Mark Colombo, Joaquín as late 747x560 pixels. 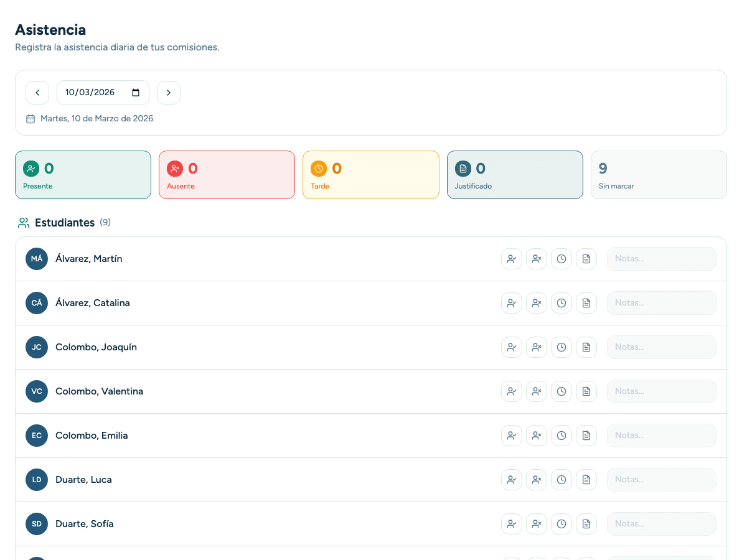click(x=561, y=347)
